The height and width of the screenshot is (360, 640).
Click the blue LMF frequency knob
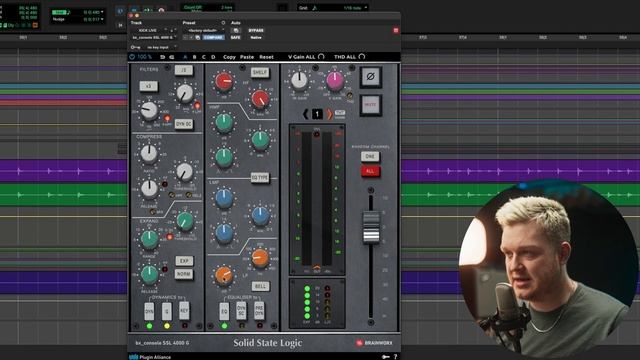pyautogui.click(x=260, y=216)
